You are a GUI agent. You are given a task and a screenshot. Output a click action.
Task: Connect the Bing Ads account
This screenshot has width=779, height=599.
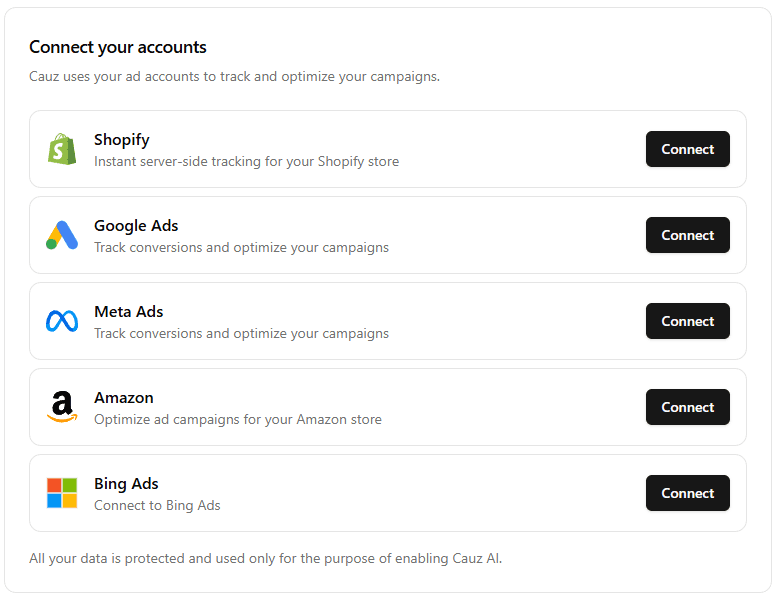pyautogui.click(x=687, y=493)
